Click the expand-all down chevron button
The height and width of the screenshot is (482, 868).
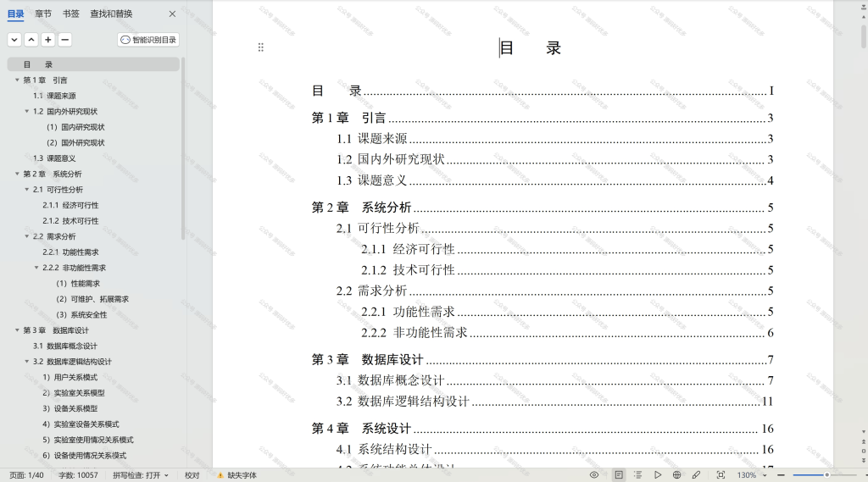coord(14,40)
